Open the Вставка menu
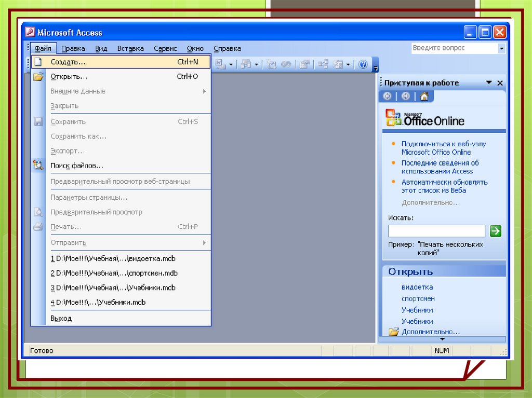This screenshot has height=398, width=532. tap(130, 48)
